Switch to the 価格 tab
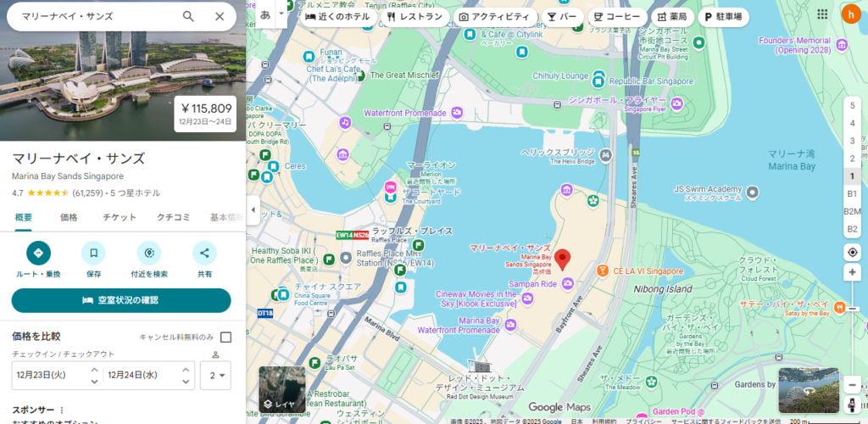The image size is (868, 424). click(x=69, y=217)
